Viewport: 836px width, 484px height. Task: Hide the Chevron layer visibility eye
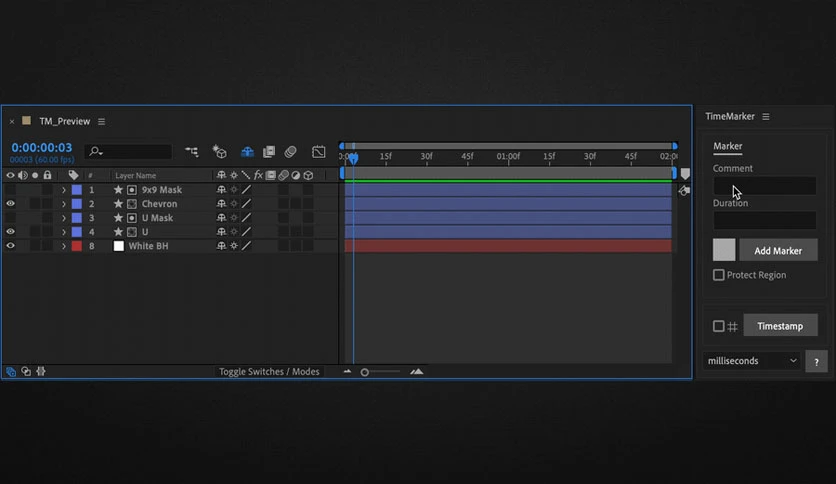pyautogui.click(x=10, y=204)
